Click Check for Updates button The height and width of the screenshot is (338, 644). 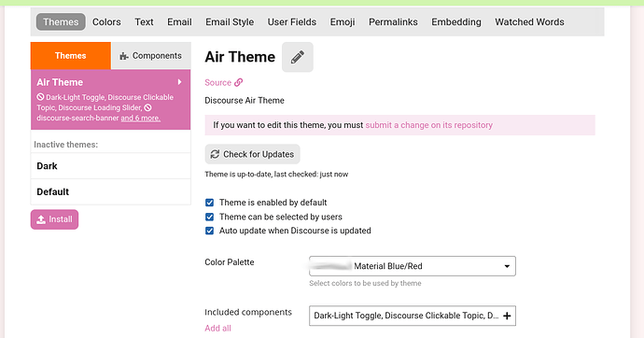(252, 154)
